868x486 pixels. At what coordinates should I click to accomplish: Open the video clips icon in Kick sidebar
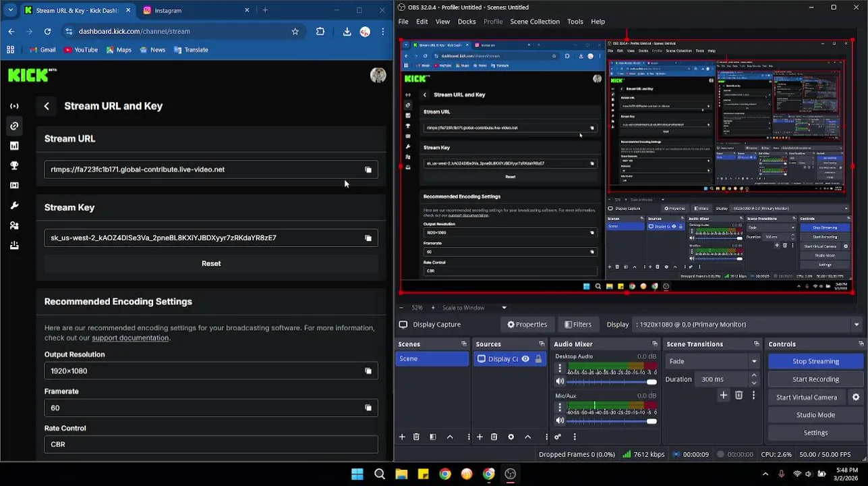click(14, 186)
